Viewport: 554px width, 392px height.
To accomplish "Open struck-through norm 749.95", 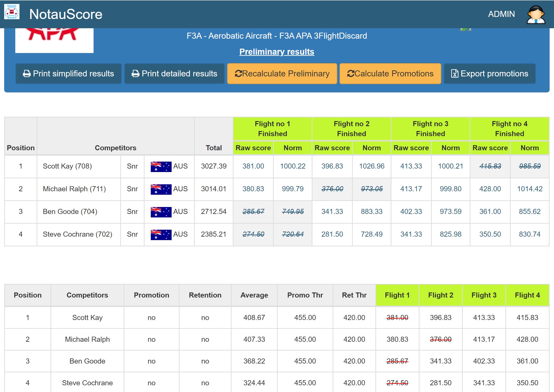I will pos(293,211).
